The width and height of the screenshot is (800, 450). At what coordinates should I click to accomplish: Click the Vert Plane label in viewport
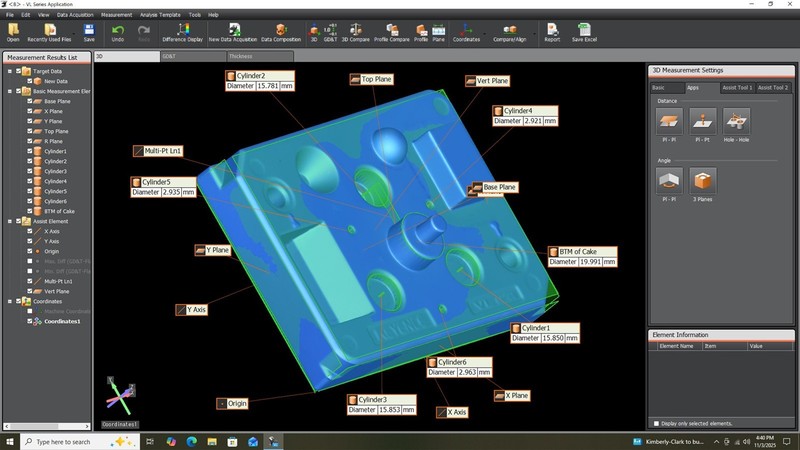[487, 81]
